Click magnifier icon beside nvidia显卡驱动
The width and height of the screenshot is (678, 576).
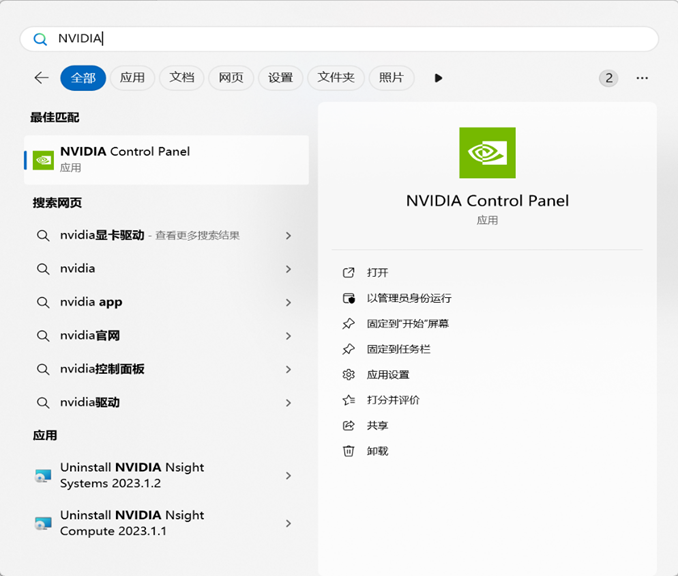click(43, 236)
